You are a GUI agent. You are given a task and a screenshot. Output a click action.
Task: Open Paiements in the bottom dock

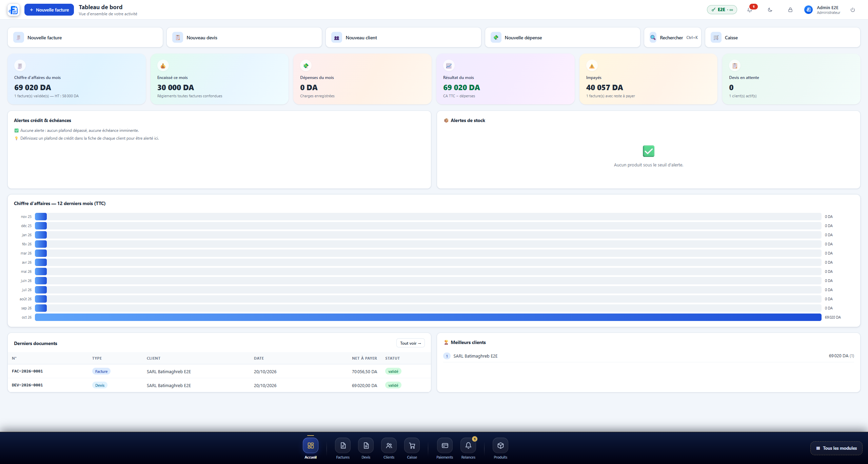coord(445,448)
